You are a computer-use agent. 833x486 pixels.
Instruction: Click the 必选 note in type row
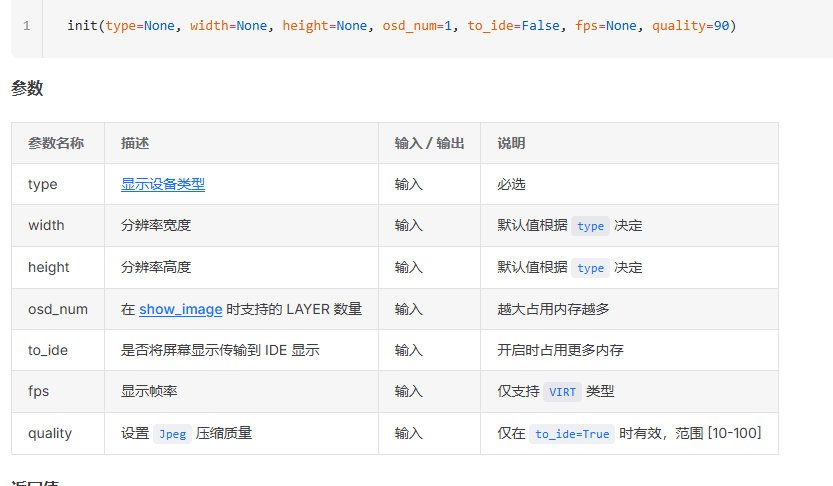pyautogui.click(x=511, y=184)
